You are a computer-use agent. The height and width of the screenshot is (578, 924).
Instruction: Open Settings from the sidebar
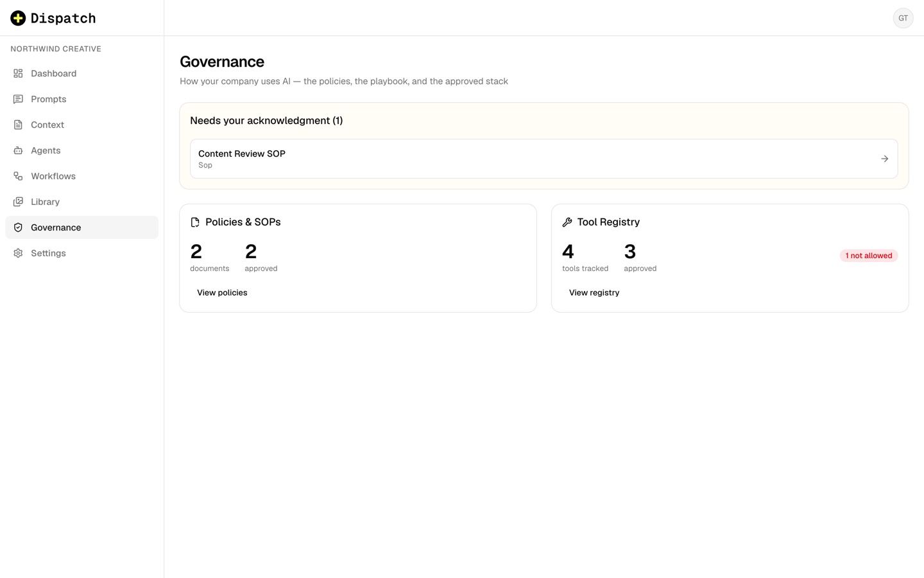point(81,253)
